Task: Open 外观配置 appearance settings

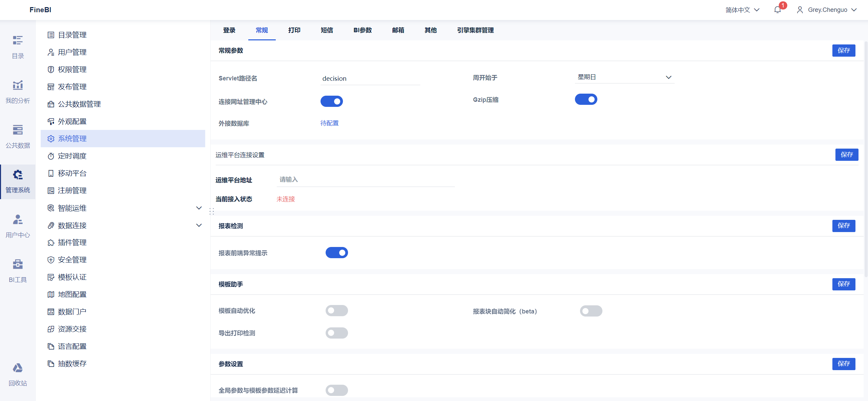Action: (x=72, y=121)
